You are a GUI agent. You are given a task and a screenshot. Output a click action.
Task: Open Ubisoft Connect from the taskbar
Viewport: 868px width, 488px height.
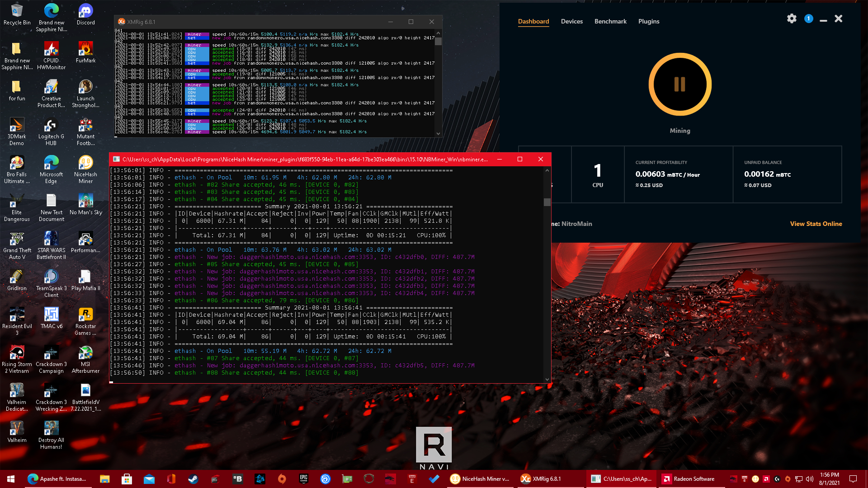[325, 479]
